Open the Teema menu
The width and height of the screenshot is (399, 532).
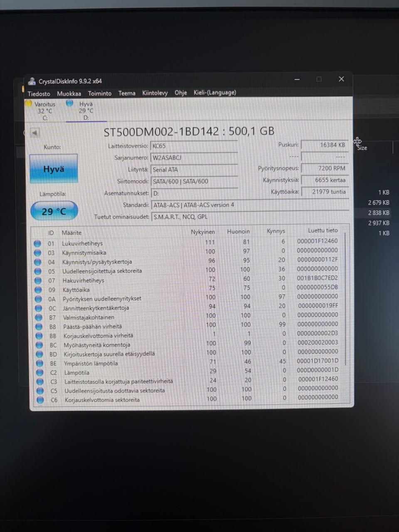pos(127,93)
